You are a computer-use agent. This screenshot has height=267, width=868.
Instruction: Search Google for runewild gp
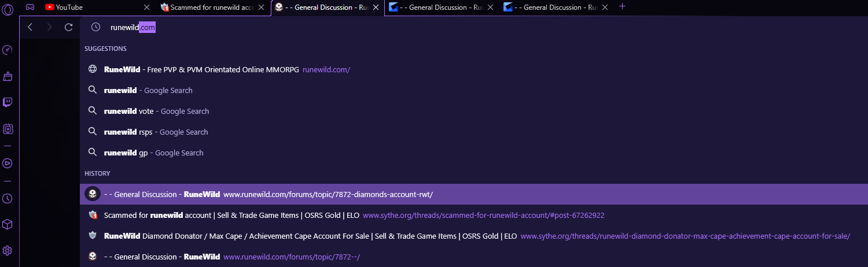pyautogui.click(x=473, y=153)
